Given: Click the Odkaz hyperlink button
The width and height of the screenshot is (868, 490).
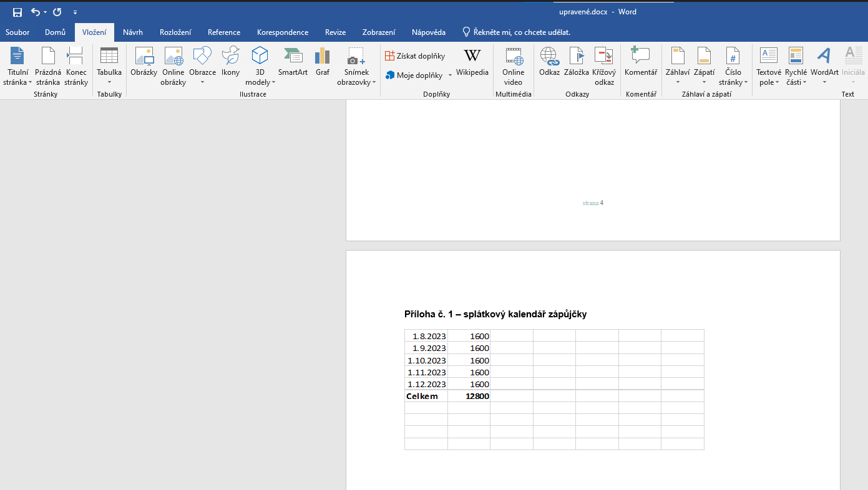Looking at the screenshot, I should (x=549, y=62).
